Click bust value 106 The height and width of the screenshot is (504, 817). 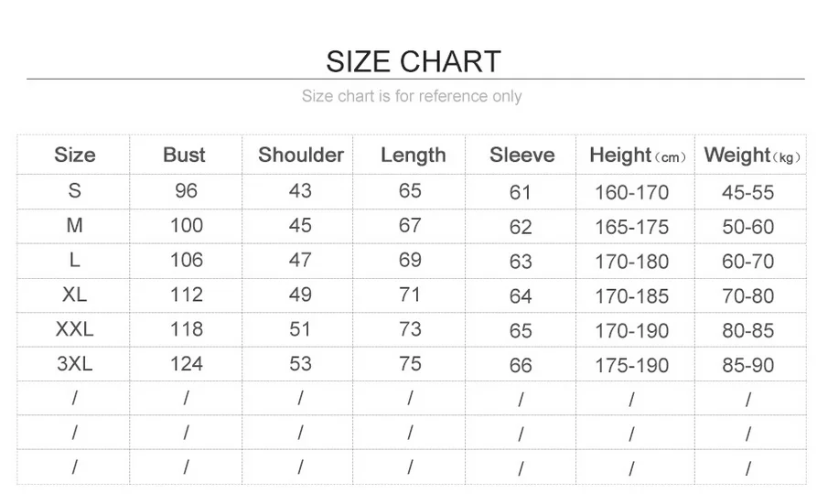[x=186, y=260]
